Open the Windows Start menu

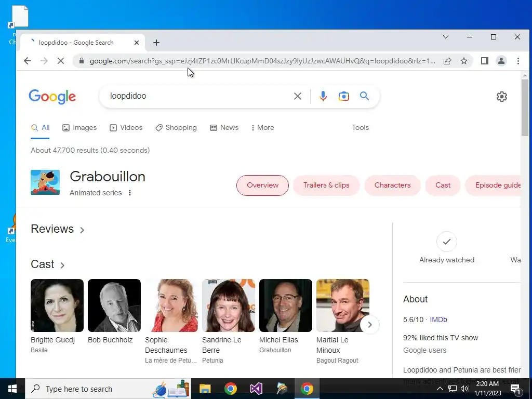pos(12,389)
